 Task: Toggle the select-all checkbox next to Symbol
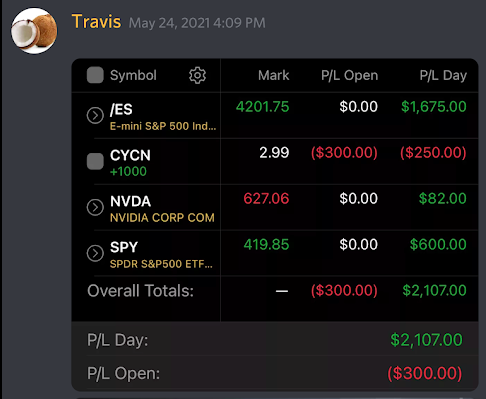[x=95, y=75]
